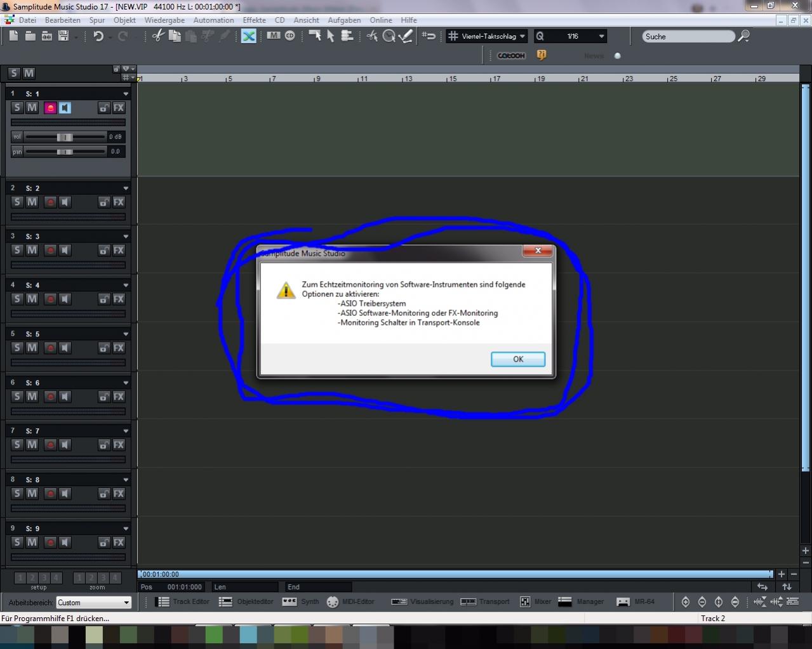
Task: Open track S: 2 dropdown arrow
Action: click(126, 188)
